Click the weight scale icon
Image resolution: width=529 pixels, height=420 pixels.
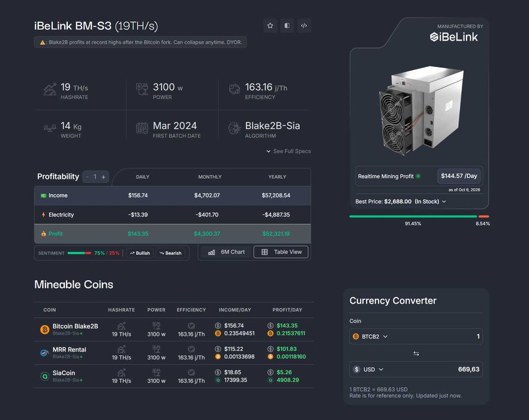[x=50, y=128]
